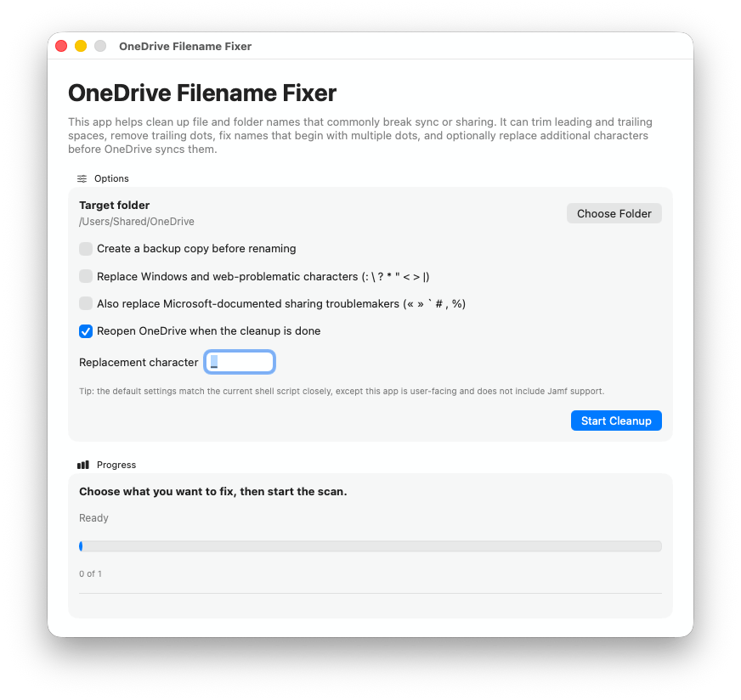Click the Target folder label
This screenshot has height=700, width=741.
pos(115,205)
